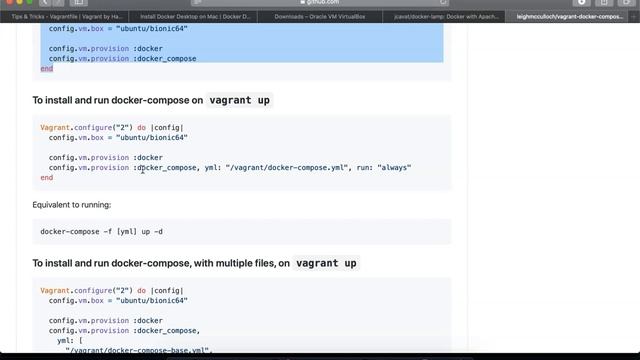Open the Safari downloads button
The width and height of the screenshot is (640, 360).
click(x=582, y=2)
